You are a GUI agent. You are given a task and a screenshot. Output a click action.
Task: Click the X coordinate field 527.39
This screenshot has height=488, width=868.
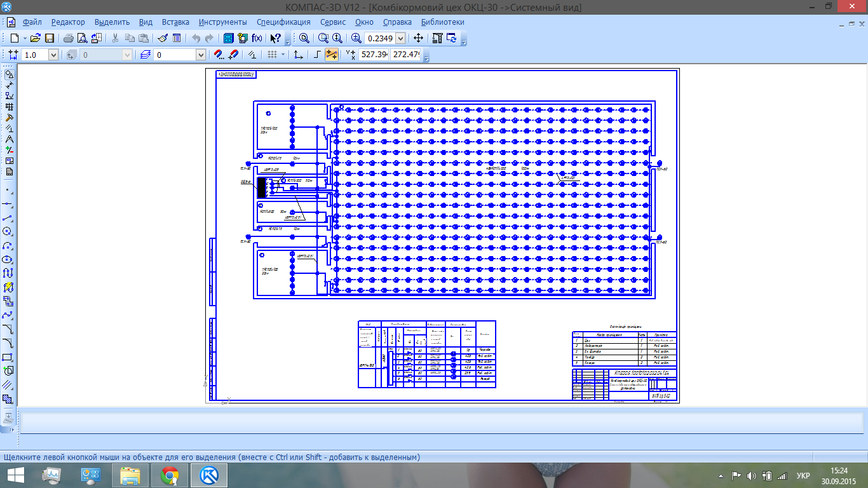coord(374,55)
